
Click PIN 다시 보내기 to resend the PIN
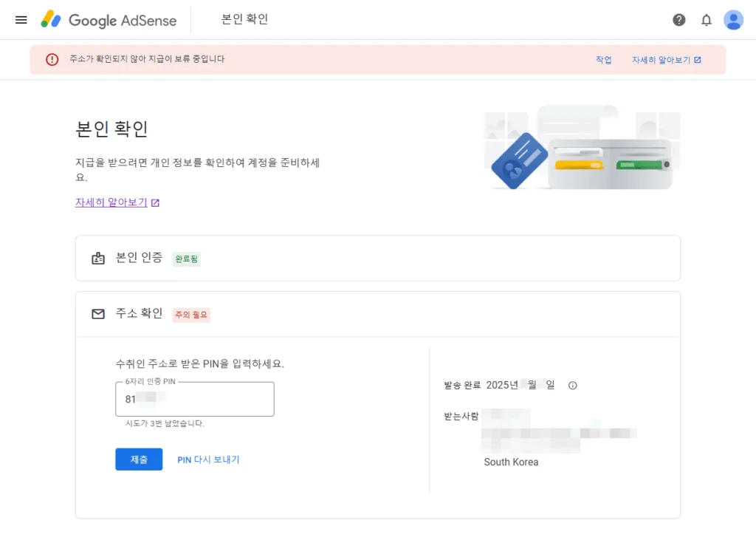click(x=209, y=459)
